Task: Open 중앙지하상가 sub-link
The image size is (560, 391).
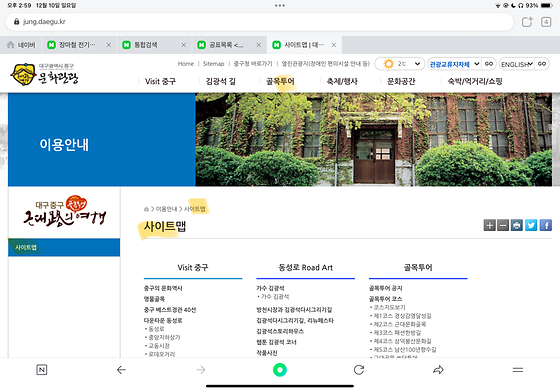Action: point(164,337)
